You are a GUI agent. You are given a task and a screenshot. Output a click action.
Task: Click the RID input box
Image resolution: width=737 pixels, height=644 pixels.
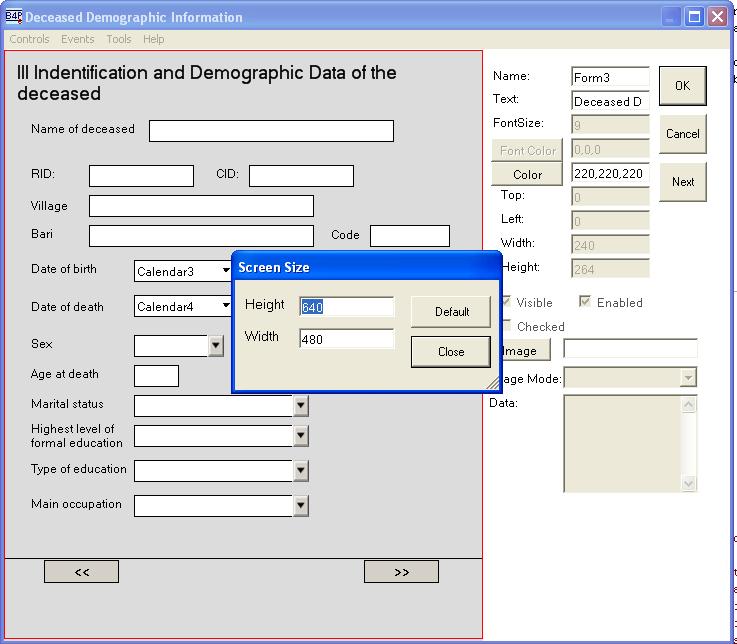pos(141,176)
